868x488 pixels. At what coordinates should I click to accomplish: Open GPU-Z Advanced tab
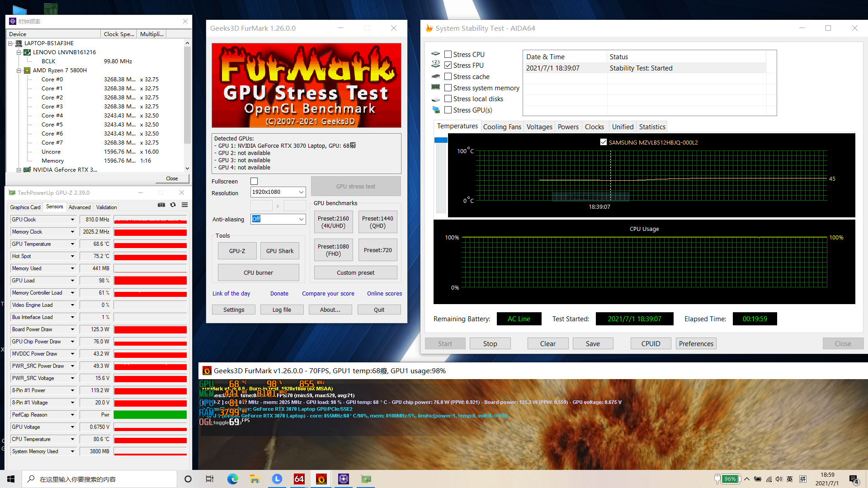pyautogui.click(x=80, y=207)
